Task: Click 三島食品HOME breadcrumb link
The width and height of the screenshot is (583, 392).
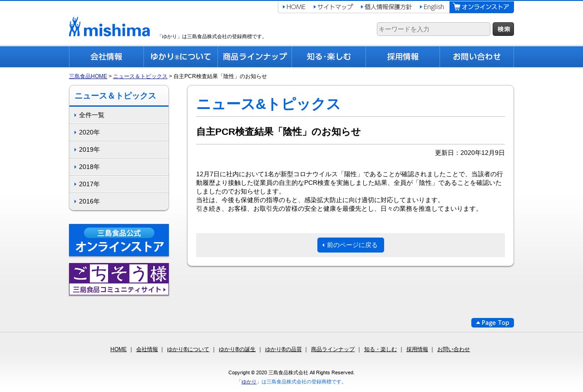Action: (88, 76)
